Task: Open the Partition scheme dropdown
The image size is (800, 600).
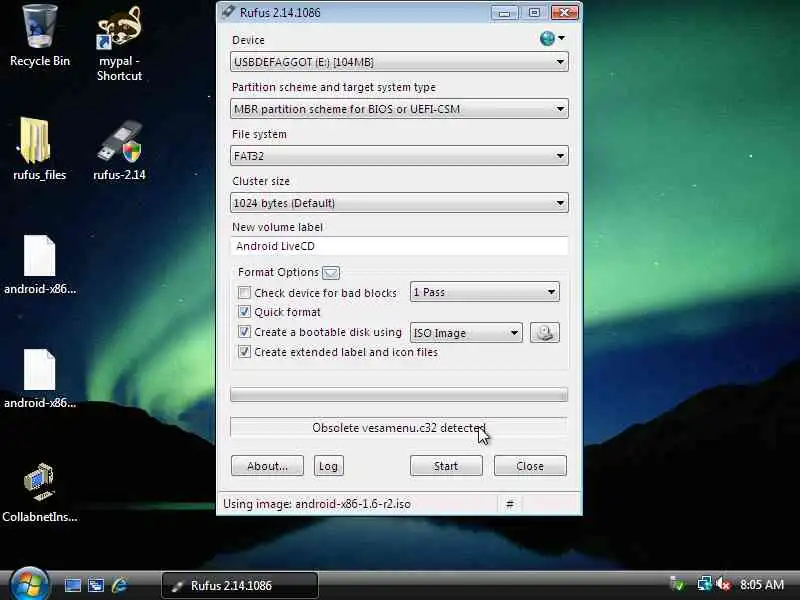Action: tap(399, 109)
